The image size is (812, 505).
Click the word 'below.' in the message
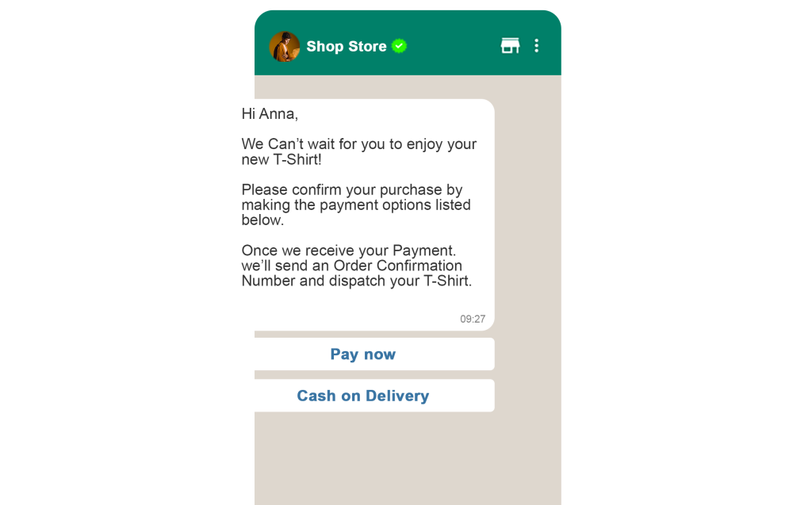pos(262,220)
